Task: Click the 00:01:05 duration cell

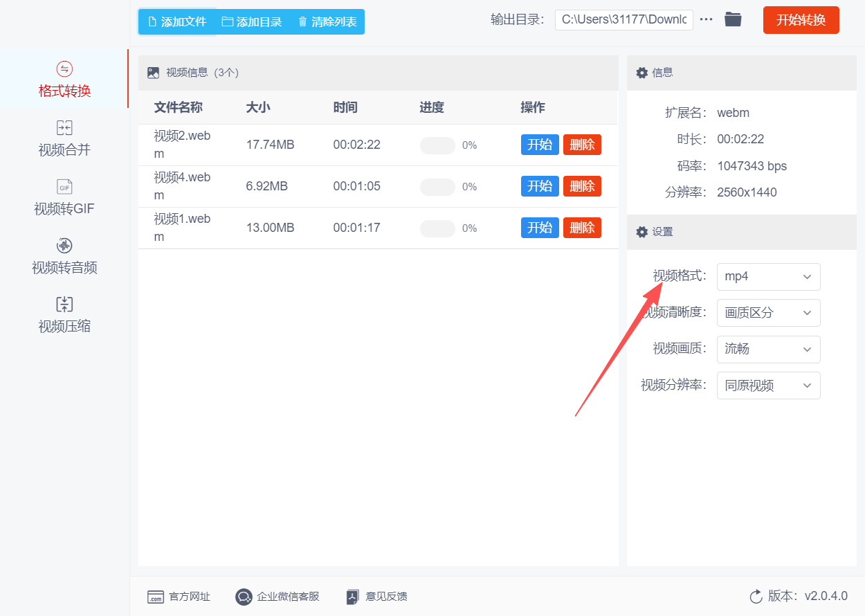Action: pyautogui.click(x=356, y=186)
